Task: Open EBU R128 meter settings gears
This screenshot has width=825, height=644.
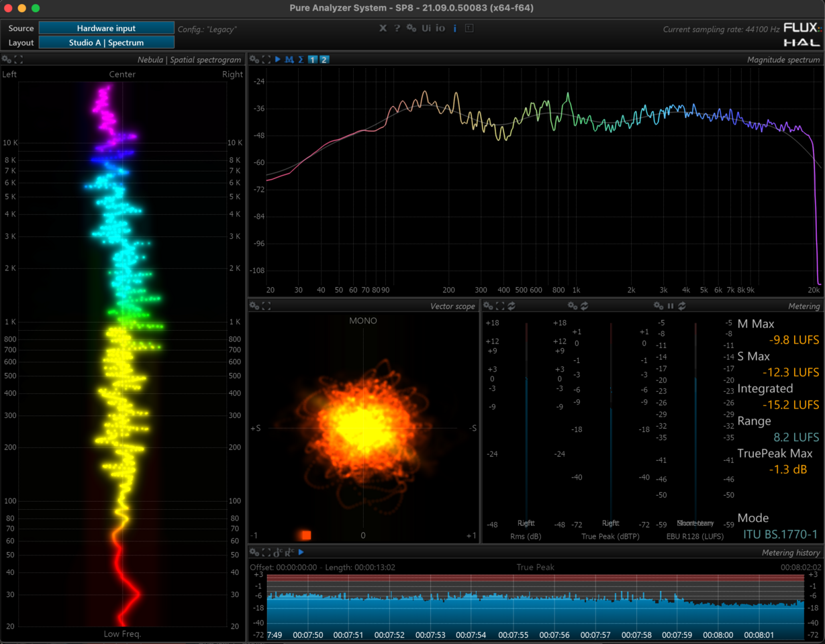Action: (x=659, y=306)
